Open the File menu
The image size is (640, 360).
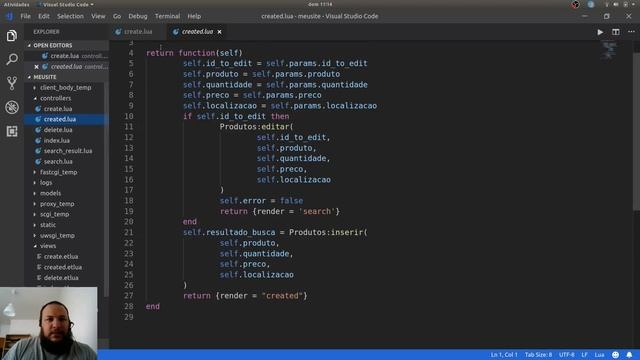(x=26, y=16)
